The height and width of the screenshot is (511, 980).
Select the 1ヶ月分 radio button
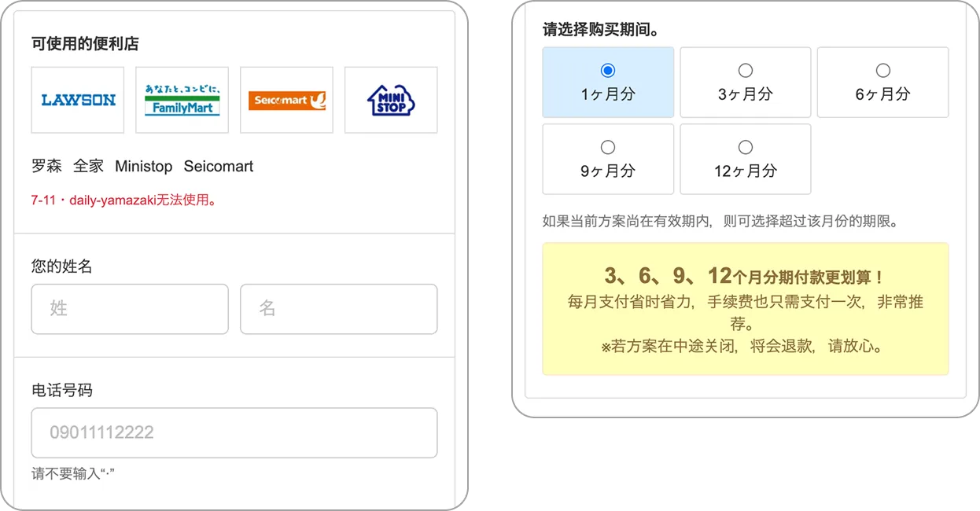pyautogui.click(x=608, y=70)
